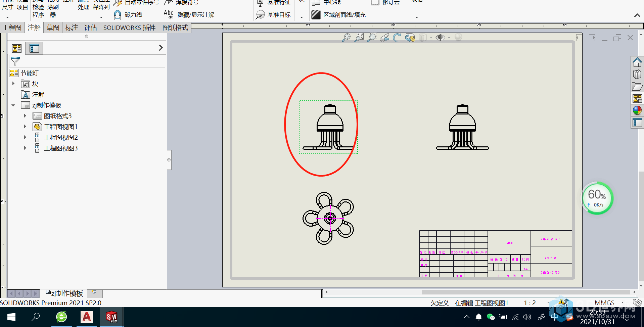The image size is (644, 327).
Task: Collapse the zj制作模板 sheet node
Action: click(13, 105)
